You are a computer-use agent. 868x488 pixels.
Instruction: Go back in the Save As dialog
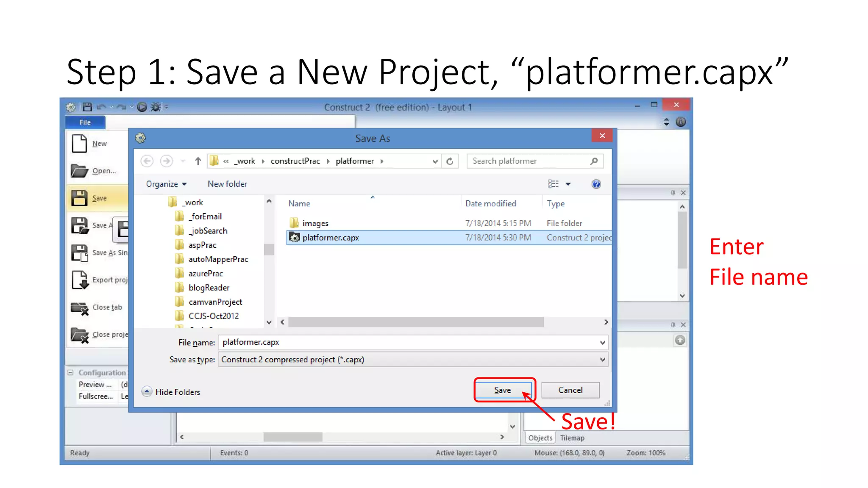(147, 161)
